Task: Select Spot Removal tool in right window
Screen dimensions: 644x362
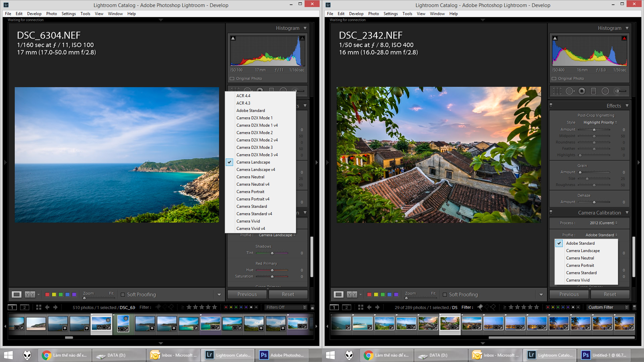Action: point(570,91)
